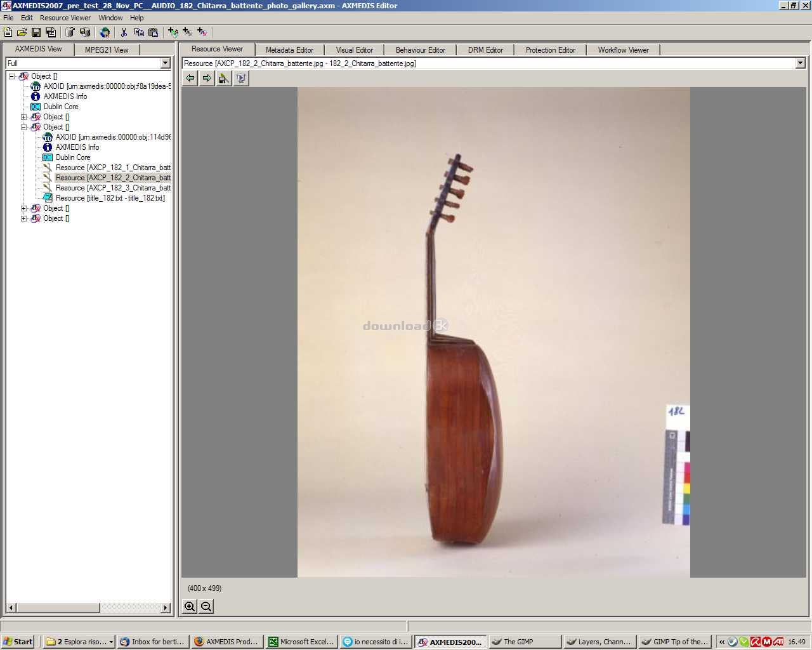The width and height of the screenshot is (812, 650).
Task: Open the Resource selector dropdown arrow
Action: click(x=800, y=63)
